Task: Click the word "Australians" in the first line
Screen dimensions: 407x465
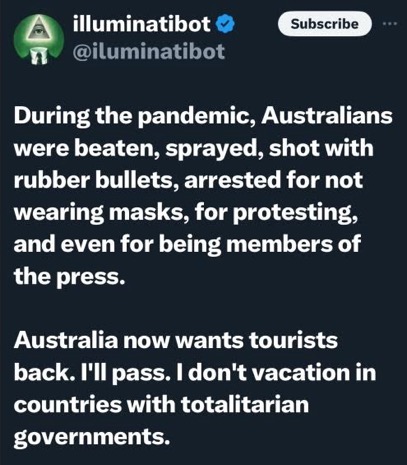Action: [327, 116]
